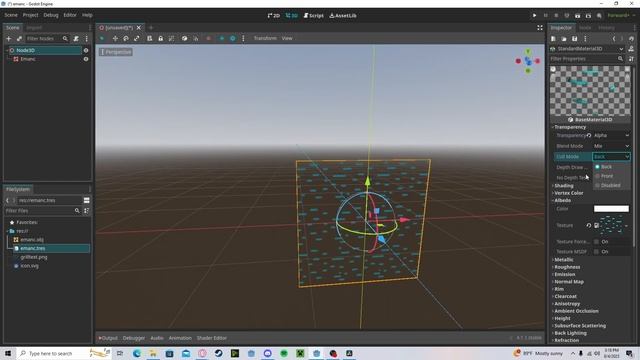Switch to the 2D workspace
The image size is (640, 360).
click(x=273, y=16)
